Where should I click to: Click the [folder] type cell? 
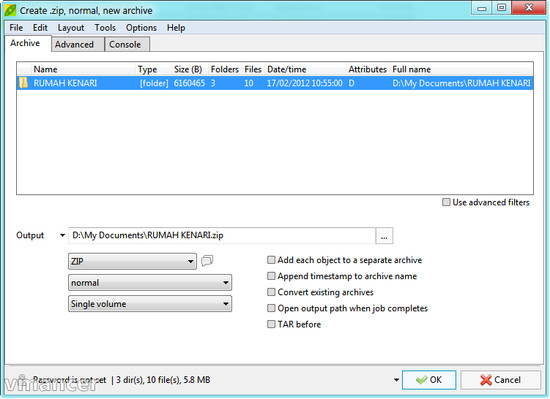154,83
